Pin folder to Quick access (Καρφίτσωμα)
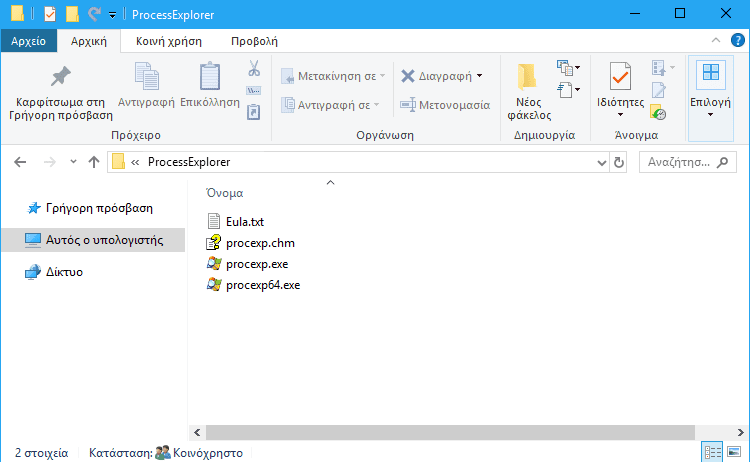Image resolution: width=750 pixels, height=462 pixels. coord(61,92)
